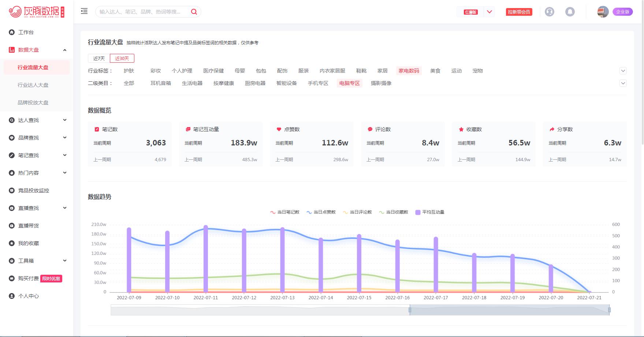
Task: Open the 红薯版 version dropdown arrow
Action: (x=489, y=12)
